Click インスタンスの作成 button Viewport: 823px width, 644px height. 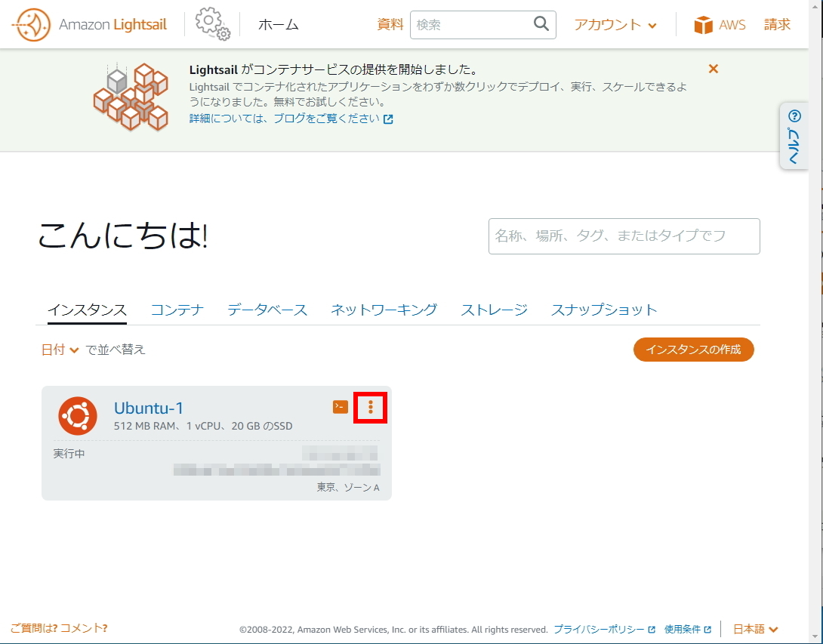pyautogui.click(x=693, y=350)
